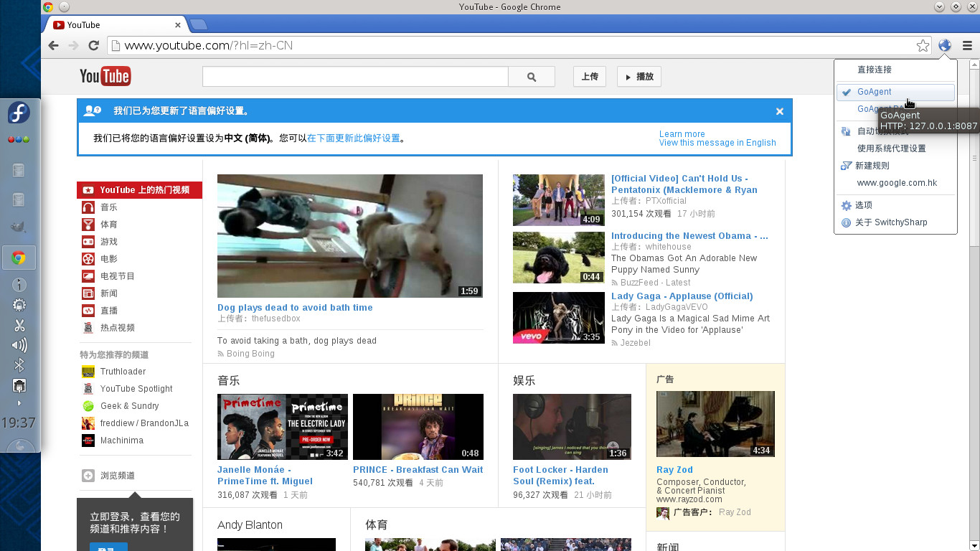Click the YouTube logo
The width and height of the screenshot is (980, 551).
point(105,76)
